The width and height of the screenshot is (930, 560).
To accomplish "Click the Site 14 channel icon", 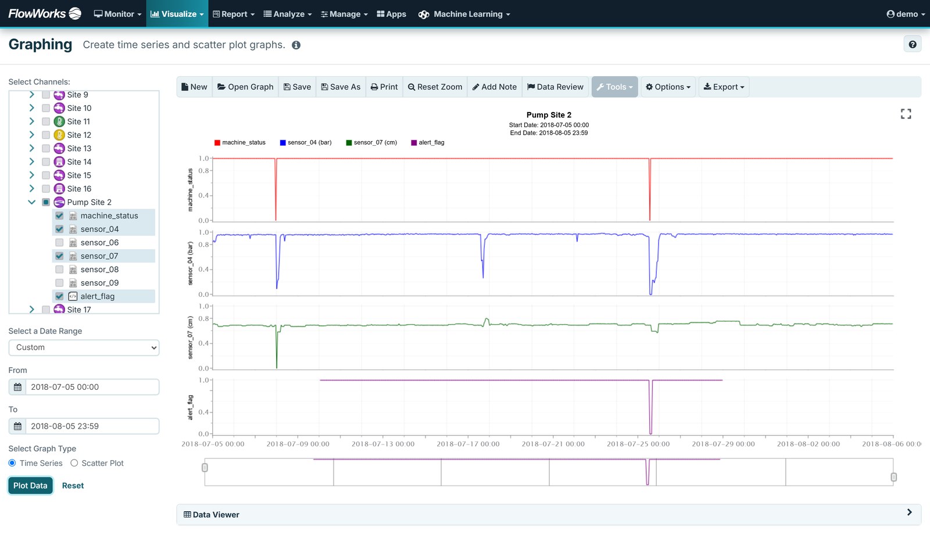I will click(x=59, y=161).
